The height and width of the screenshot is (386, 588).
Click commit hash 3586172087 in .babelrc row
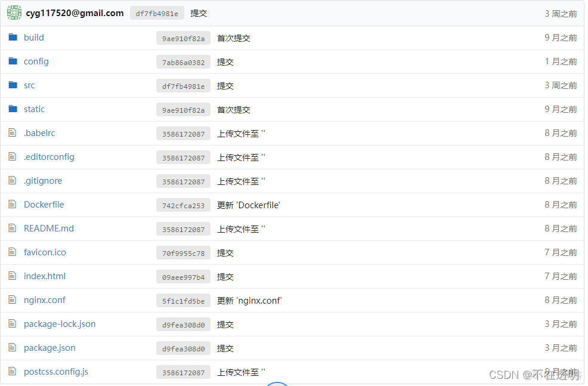click(183, 134)
